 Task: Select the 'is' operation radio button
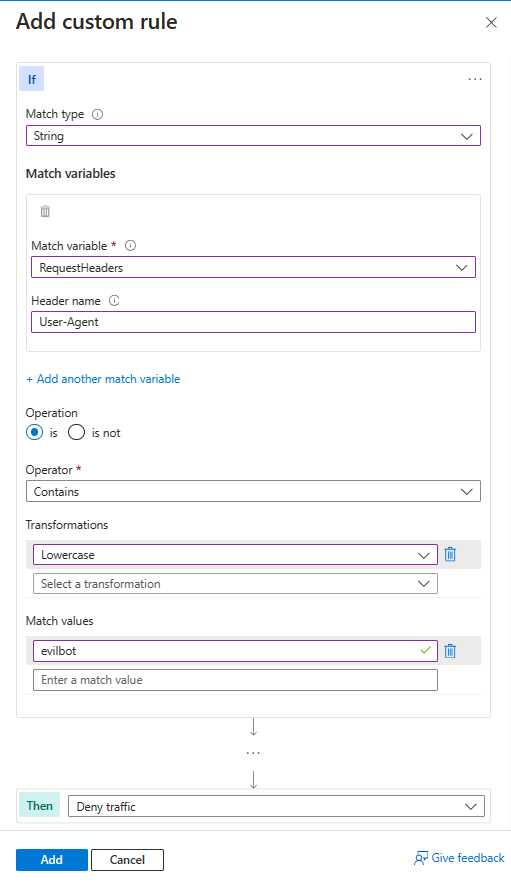[x=34, y=432]
